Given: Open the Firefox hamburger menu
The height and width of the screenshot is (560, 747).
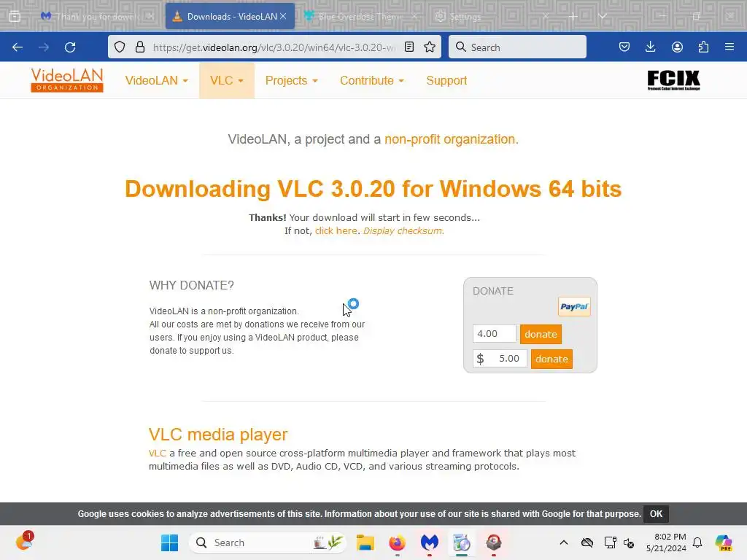Looking at the screenshot, I should pos(729,47).
